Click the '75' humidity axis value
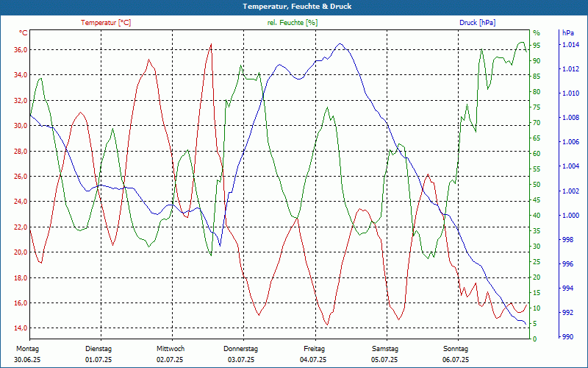Image resolution: width=588 pixels, height=368 pixels. 537,107
